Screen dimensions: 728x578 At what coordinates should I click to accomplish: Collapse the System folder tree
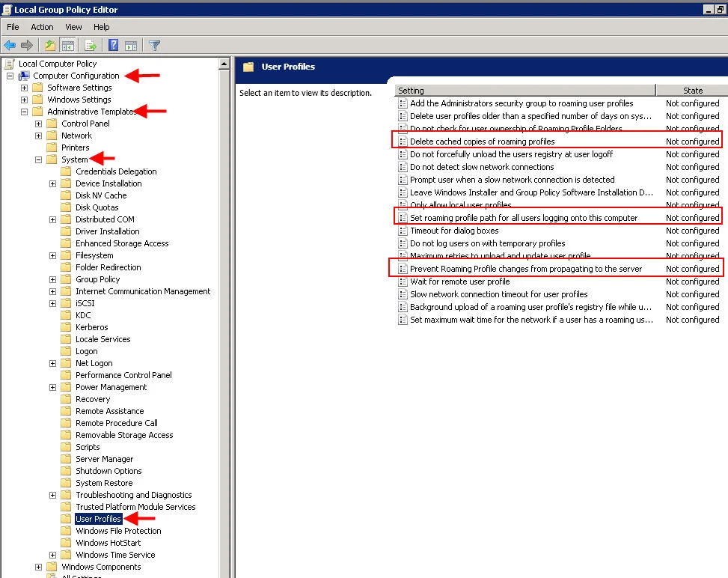pos(39,159)
